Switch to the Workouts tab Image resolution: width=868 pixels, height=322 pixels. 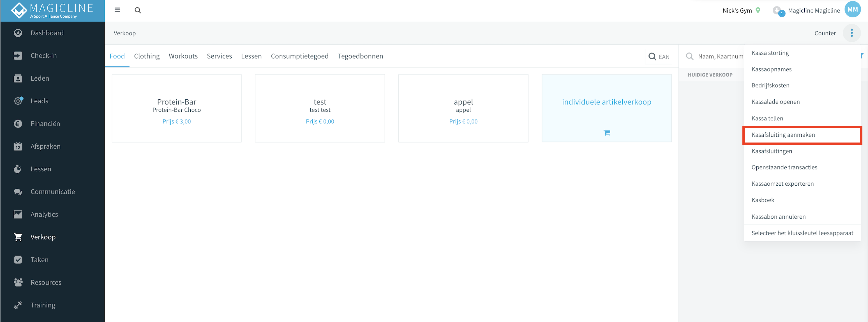[x=183, y=56]
